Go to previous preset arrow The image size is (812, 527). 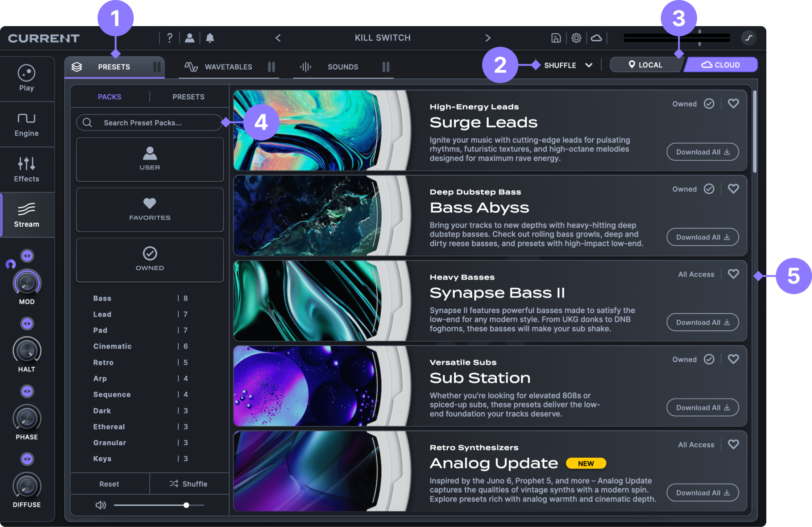(x=278, y=38)
